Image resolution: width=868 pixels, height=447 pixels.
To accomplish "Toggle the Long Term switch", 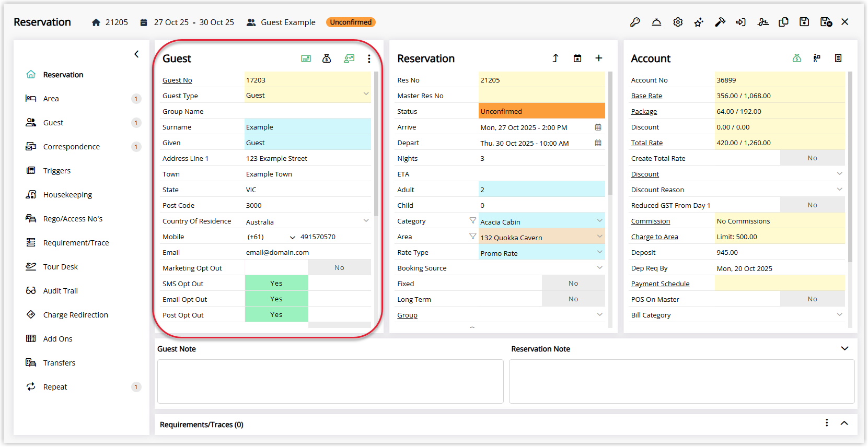I will coord(542,299).
